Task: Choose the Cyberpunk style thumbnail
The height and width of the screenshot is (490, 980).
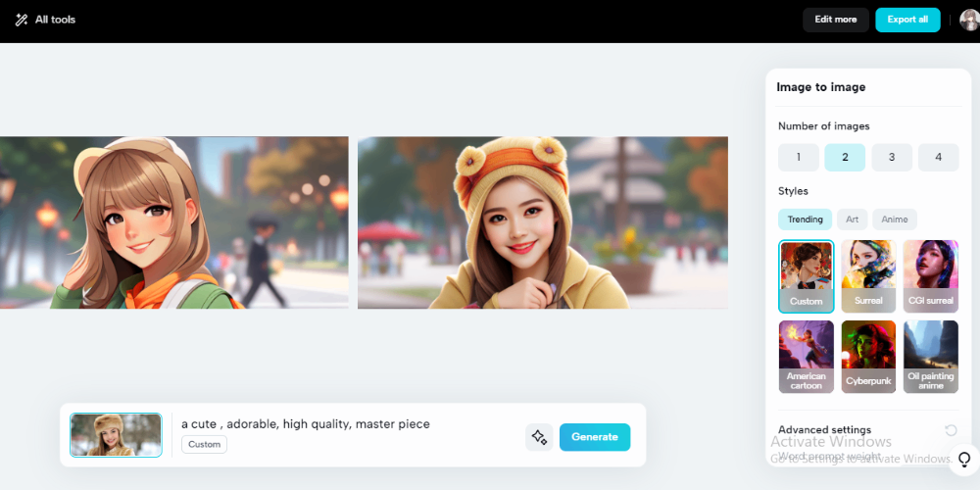Action: 868,357
